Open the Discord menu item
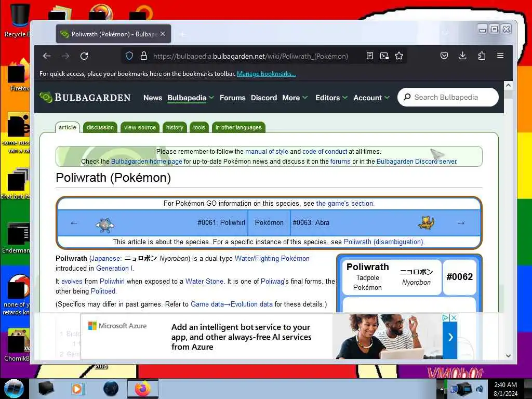The image size is (532, 399). click(264, 98)
